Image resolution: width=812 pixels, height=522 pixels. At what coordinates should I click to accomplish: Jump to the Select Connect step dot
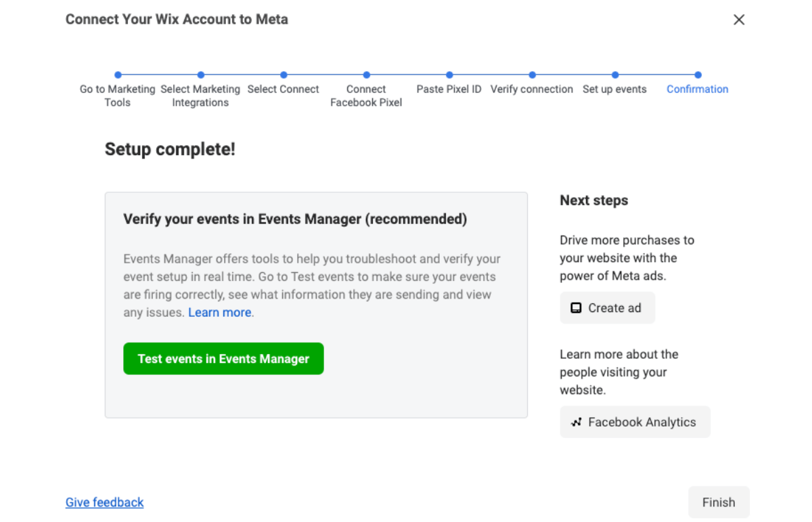pyautogui.click(x=284, y=75)
